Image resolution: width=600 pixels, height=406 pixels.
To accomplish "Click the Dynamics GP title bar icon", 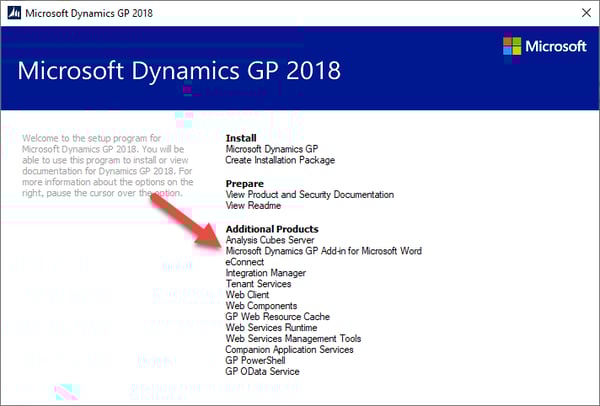I will click(x=14, y=13).
